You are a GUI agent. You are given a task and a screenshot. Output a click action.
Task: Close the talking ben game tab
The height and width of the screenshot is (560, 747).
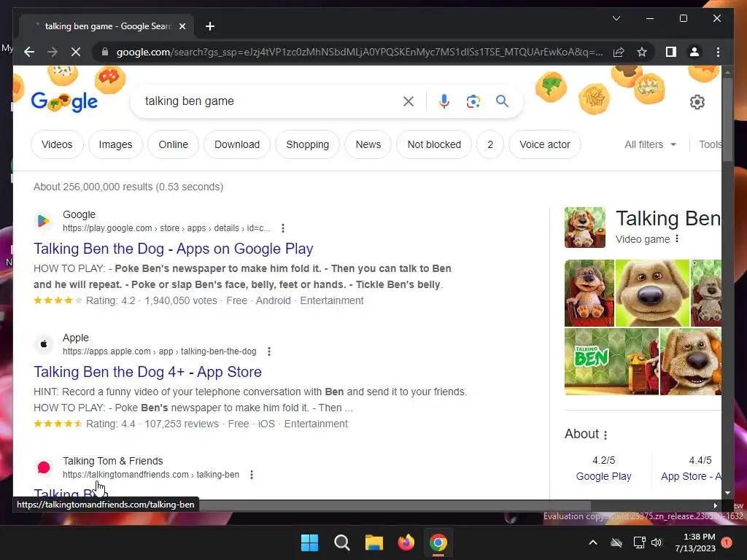[x=182, y=26]
